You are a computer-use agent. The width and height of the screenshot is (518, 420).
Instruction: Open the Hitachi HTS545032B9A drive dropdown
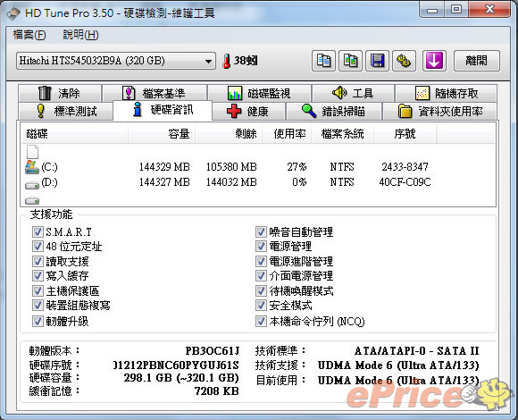click(x=115, y=61)
